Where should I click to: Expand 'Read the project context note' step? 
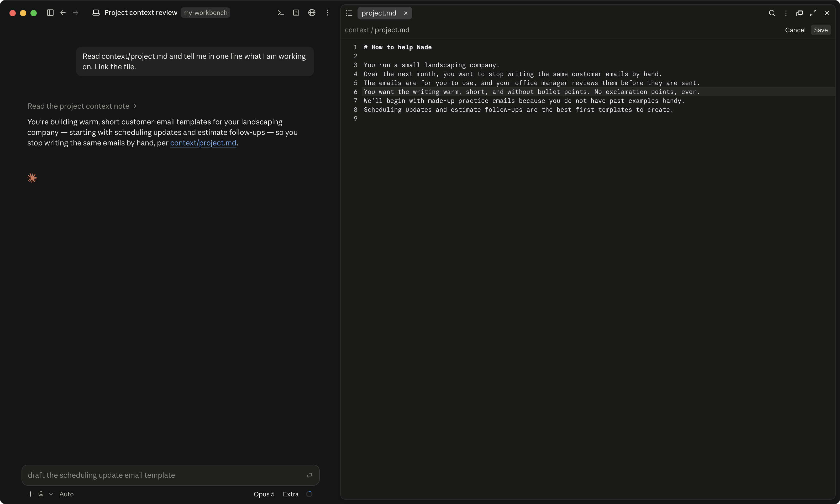(x=82, y=106)
